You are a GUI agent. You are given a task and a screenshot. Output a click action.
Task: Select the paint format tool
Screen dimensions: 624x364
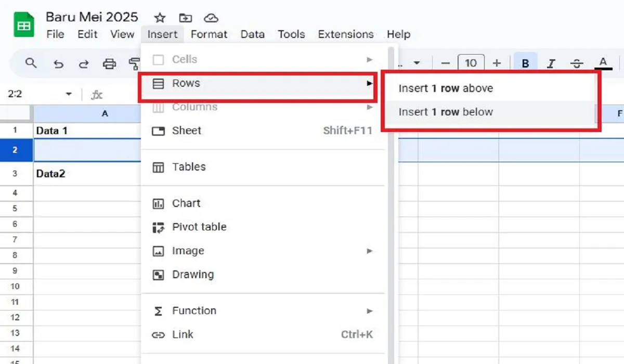134,63
